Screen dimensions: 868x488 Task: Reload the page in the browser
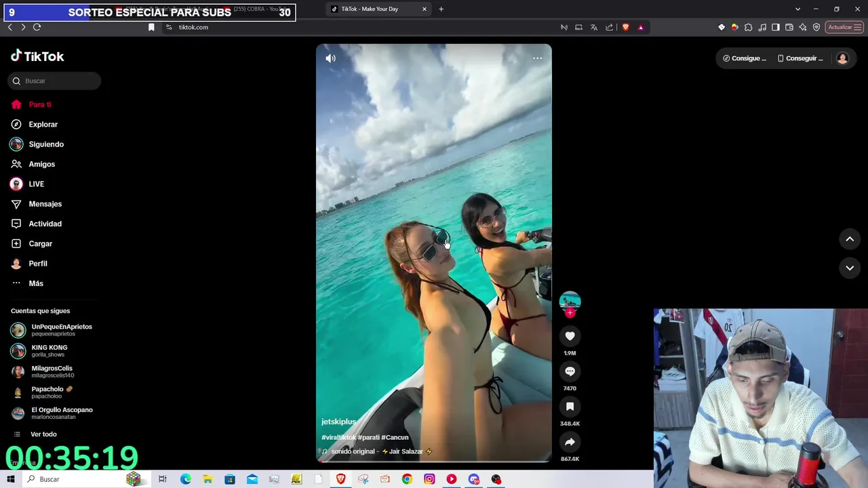37,27
